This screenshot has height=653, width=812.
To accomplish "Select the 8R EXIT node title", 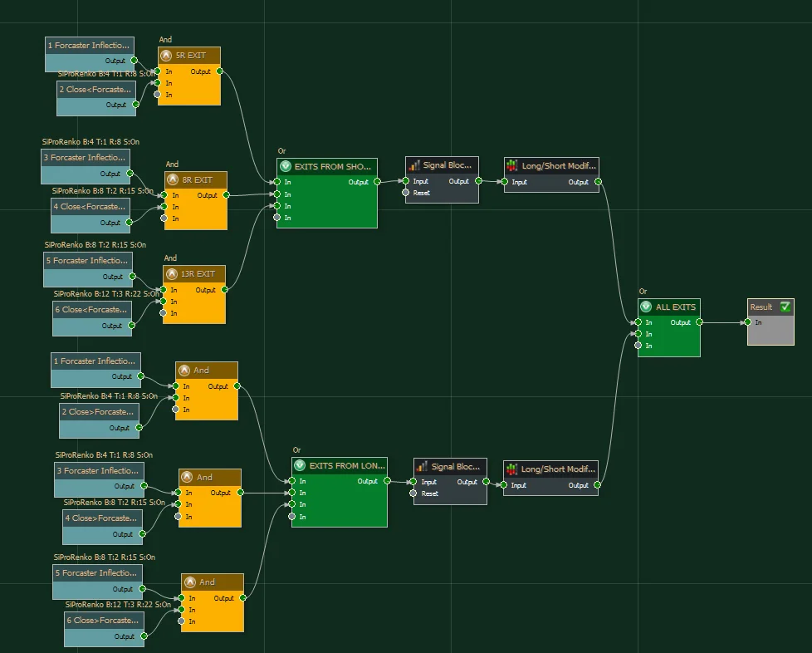I will pos(198,179).
